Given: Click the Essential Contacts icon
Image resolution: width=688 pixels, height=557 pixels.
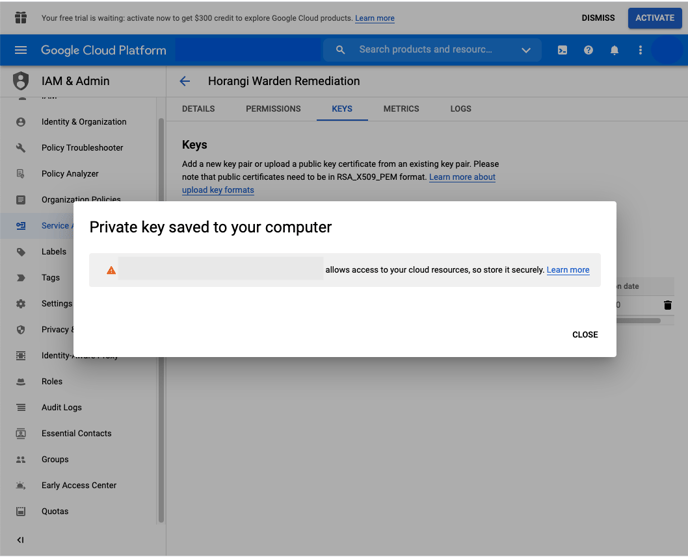Looking at the screenshot, I should 21,433.
